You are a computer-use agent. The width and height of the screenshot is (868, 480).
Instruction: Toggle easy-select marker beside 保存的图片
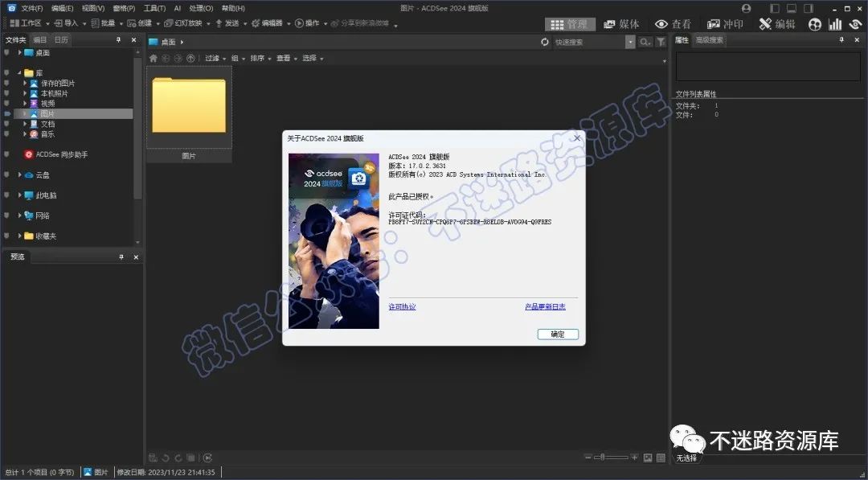point(6,83)
